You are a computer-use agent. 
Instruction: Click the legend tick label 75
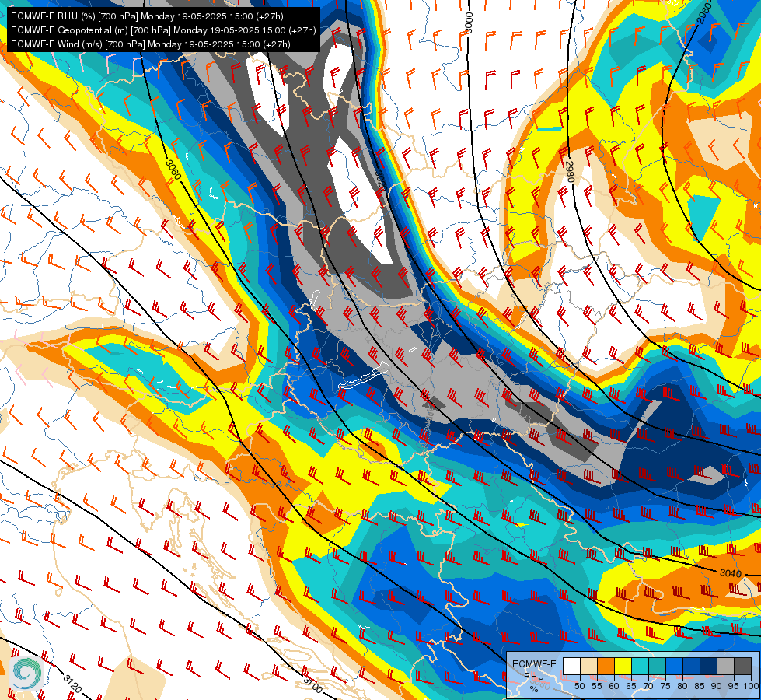[665, 686]
